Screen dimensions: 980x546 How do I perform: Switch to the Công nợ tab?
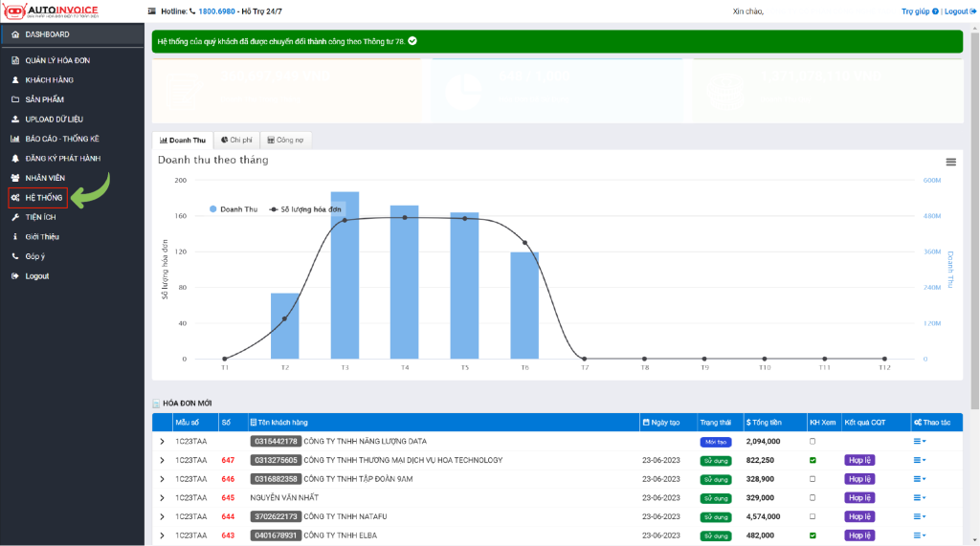[x=285, y=140]
